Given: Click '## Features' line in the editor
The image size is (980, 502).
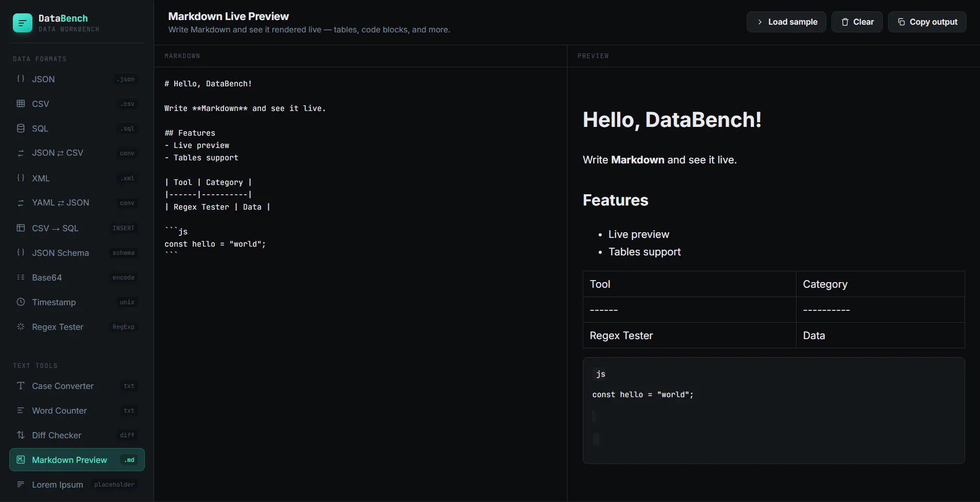Looking at the screenshot, I should click(x=190, y=133).
